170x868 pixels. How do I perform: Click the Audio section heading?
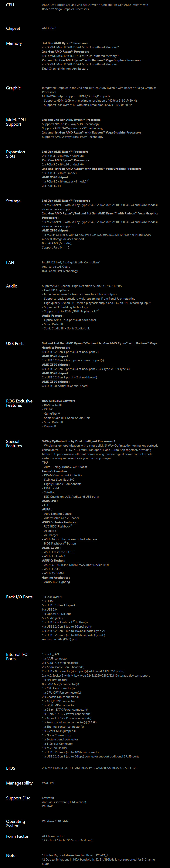tap(11, 286)
